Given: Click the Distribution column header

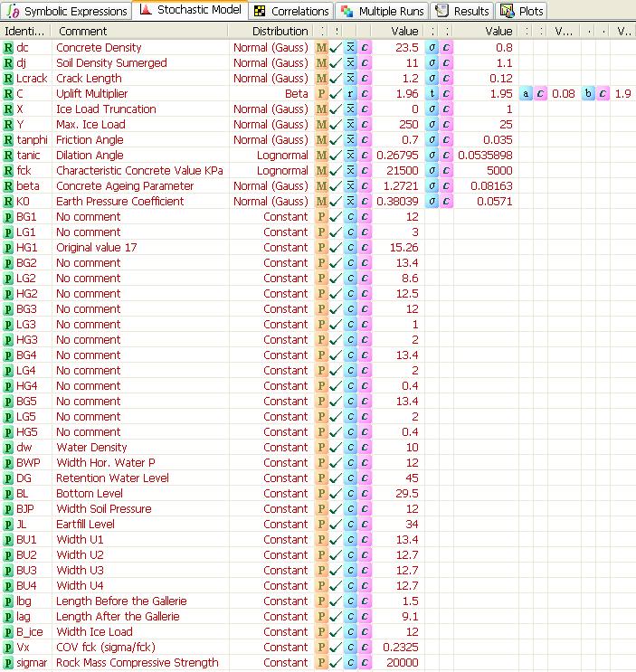Looking at the screenshot, I should pos(271,31).
